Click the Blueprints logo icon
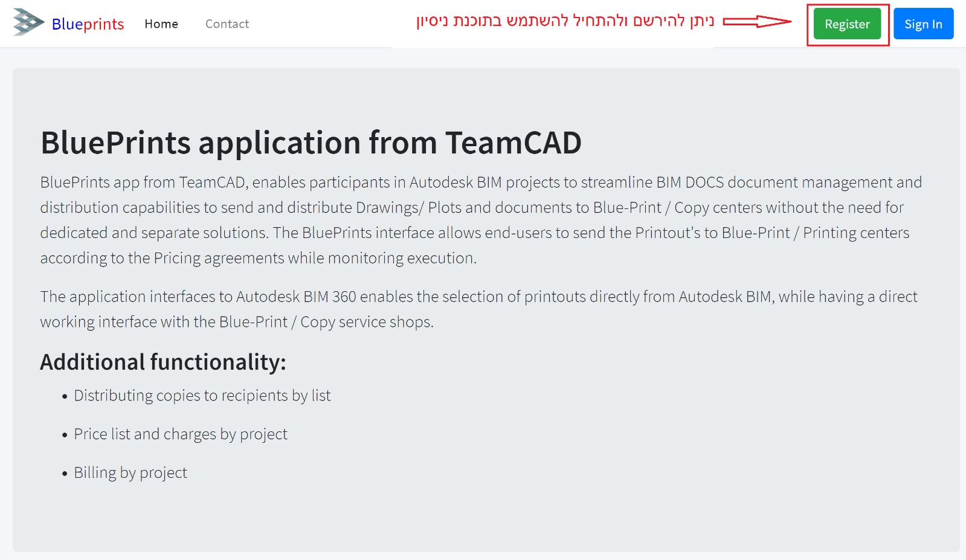Image resolution: width=966 pixels, height=560 pixels. coord(28,22)
